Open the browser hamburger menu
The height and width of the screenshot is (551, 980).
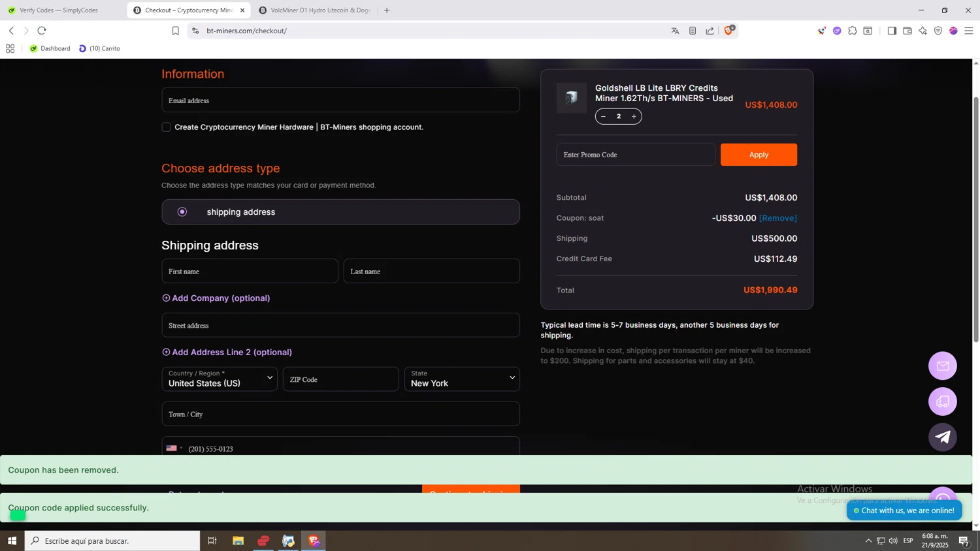[969, 31]
